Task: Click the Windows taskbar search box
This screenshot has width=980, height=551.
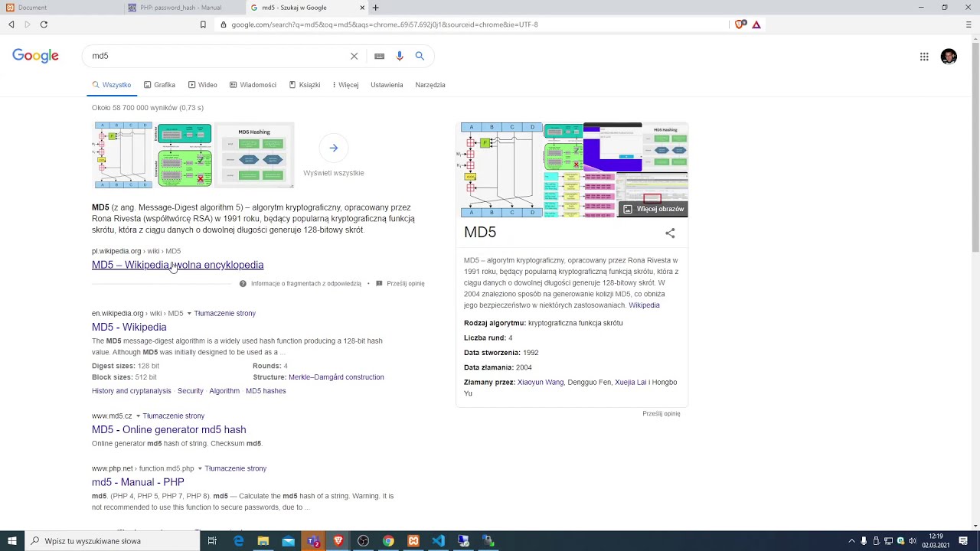Action: tap(113, 541)
